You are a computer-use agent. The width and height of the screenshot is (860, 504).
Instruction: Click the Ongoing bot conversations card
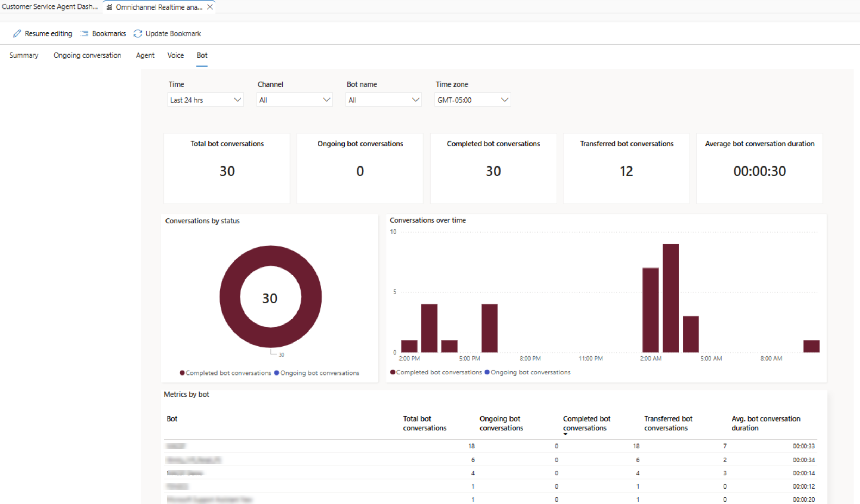tap(360, 168)
